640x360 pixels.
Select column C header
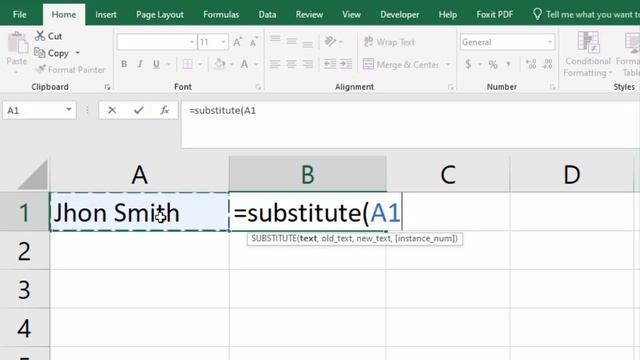[448, 174]
